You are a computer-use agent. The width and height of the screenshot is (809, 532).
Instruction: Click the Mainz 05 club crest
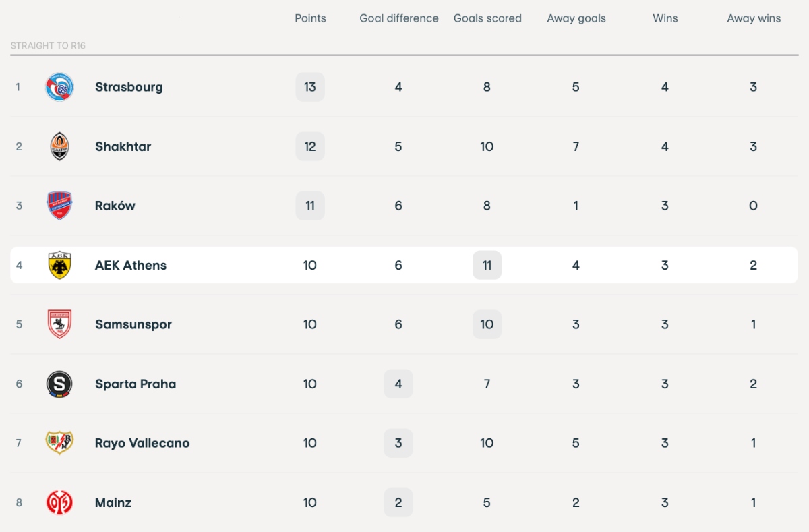click(59, 502)
